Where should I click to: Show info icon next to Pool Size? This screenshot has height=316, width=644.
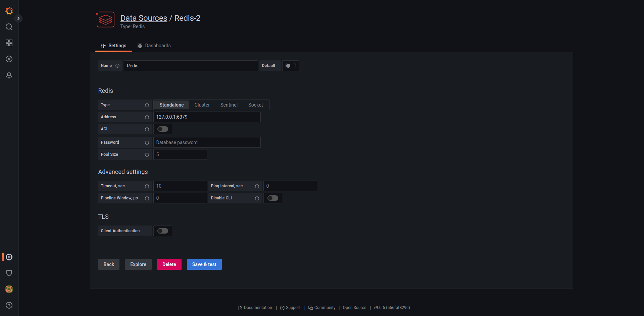(x=147, y=155)
